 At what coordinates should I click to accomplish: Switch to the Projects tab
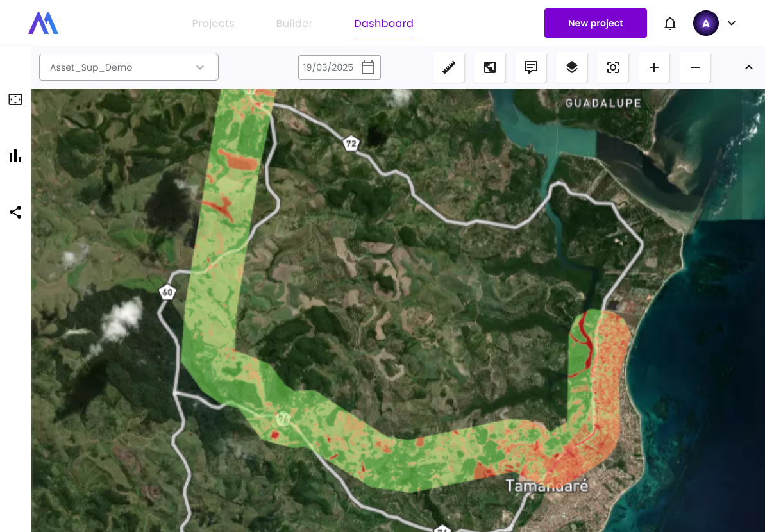(213, 24)
